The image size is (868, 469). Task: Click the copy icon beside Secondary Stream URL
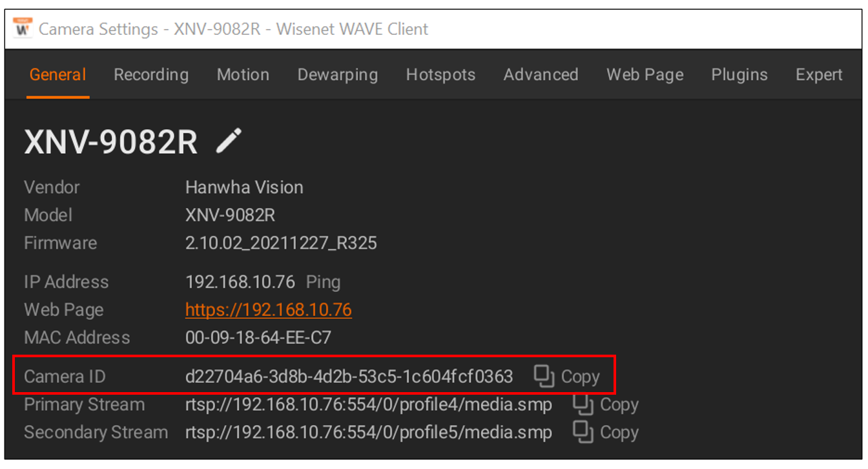(583, 432)
